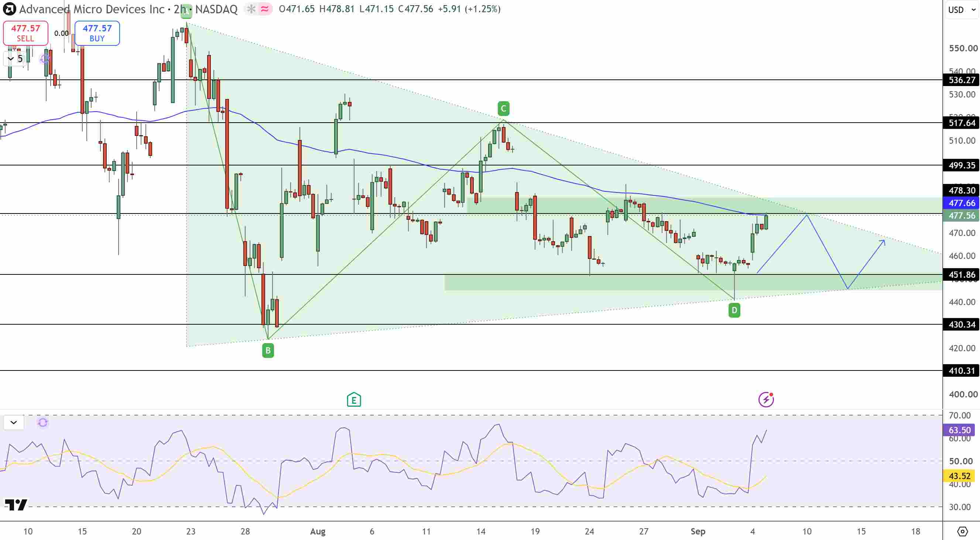Select the 517.64 price line label
This screenshot has width=980, height=540.
coord(962,123)
